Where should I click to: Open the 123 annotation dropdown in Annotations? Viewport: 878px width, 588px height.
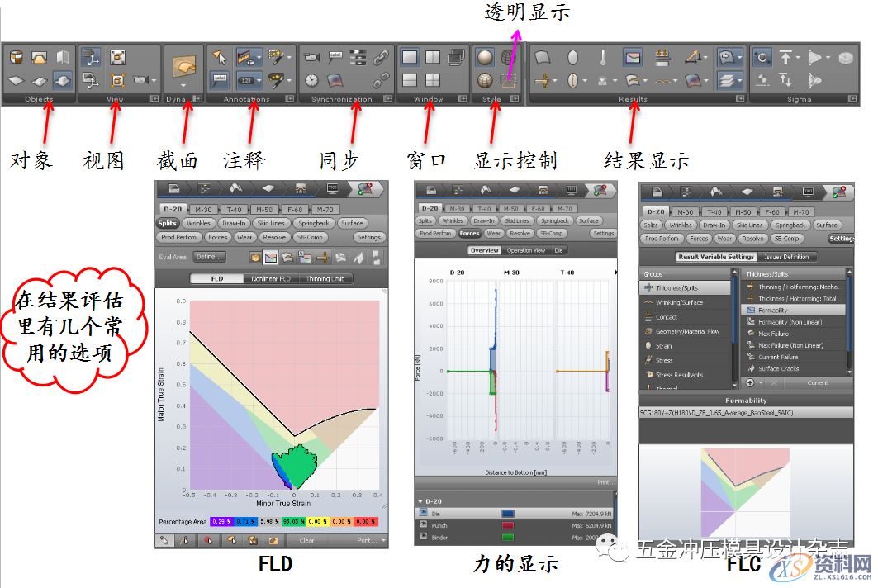[259, 80]
